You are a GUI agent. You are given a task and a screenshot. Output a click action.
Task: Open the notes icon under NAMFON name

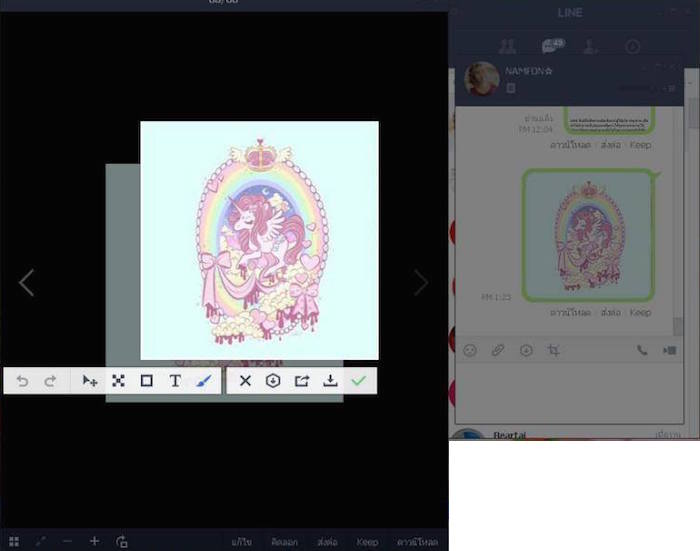511,88
